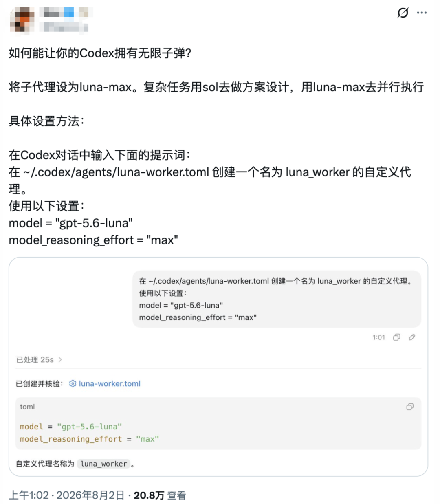
Task: Open the post timestamp 上午1:02
Action: click(x=29, y=495)
